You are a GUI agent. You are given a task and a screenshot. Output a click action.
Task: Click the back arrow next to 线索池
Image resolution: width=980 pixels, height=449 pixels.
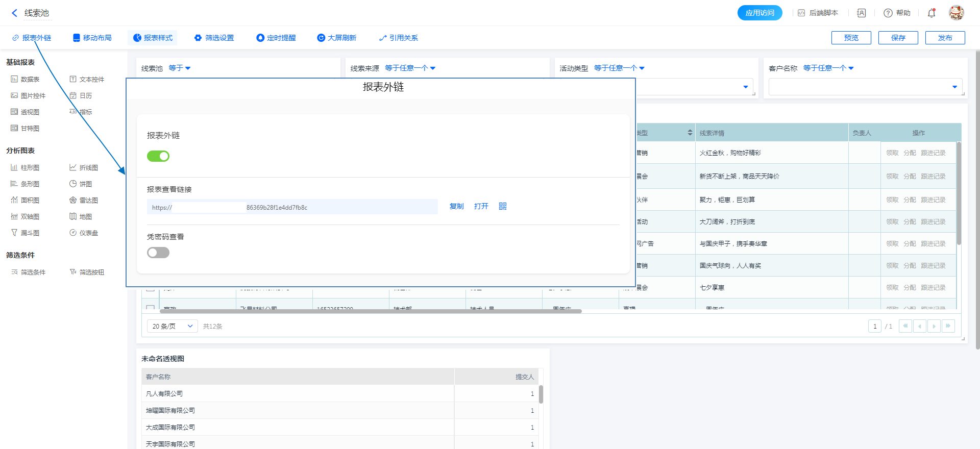point(14,13)
